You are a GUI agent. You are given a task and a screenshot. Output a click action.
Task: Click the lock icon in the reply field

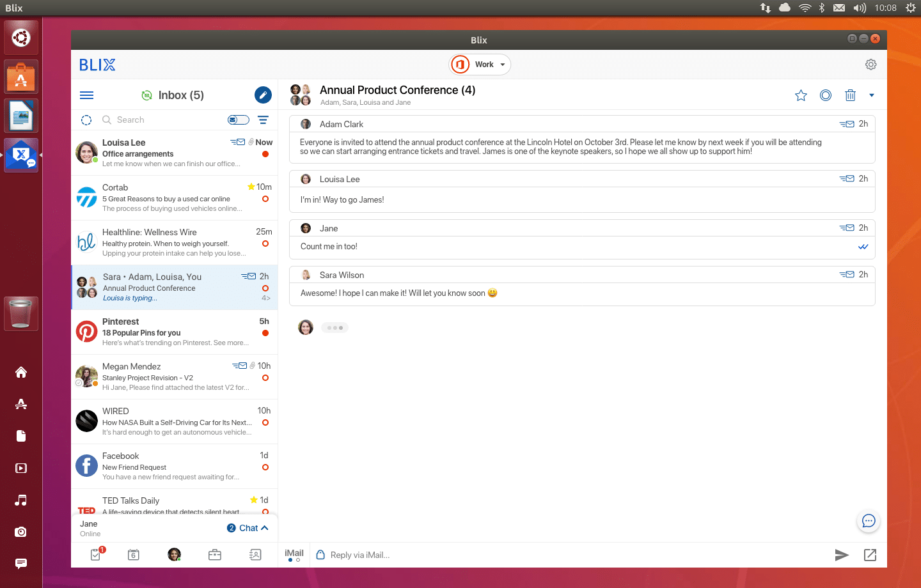[x=321, y=555]
